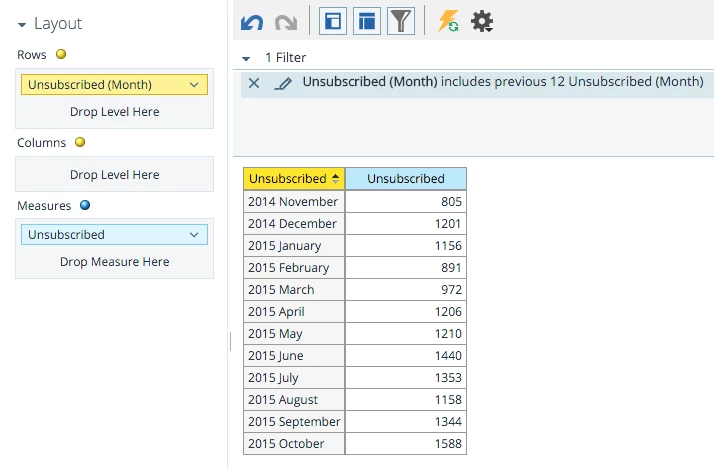714x469 pixels.
Task: Select the 2015 February row label
Action: (x=294, y=267)
